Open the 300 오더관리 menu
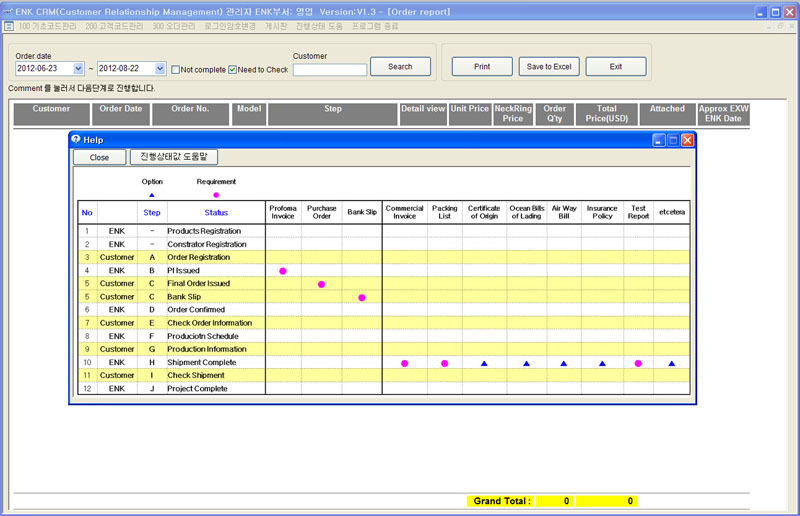 coord(173,26)
